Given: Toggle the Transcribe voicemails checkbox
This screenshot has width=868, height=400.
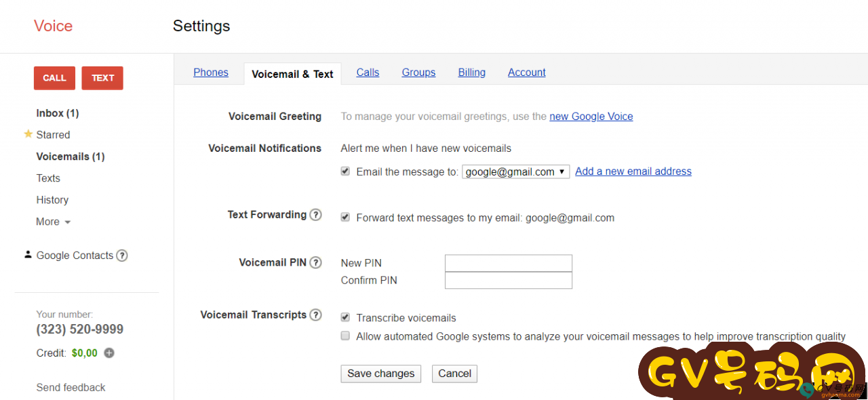Looking at the screenshot, I should (345, 317).
